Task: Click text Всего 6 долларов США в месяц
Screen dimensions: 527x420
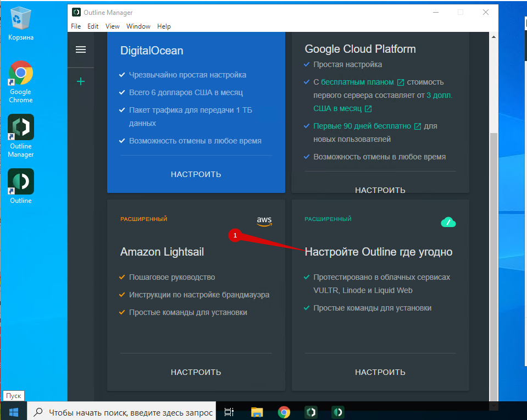Action: coord(186,92)
